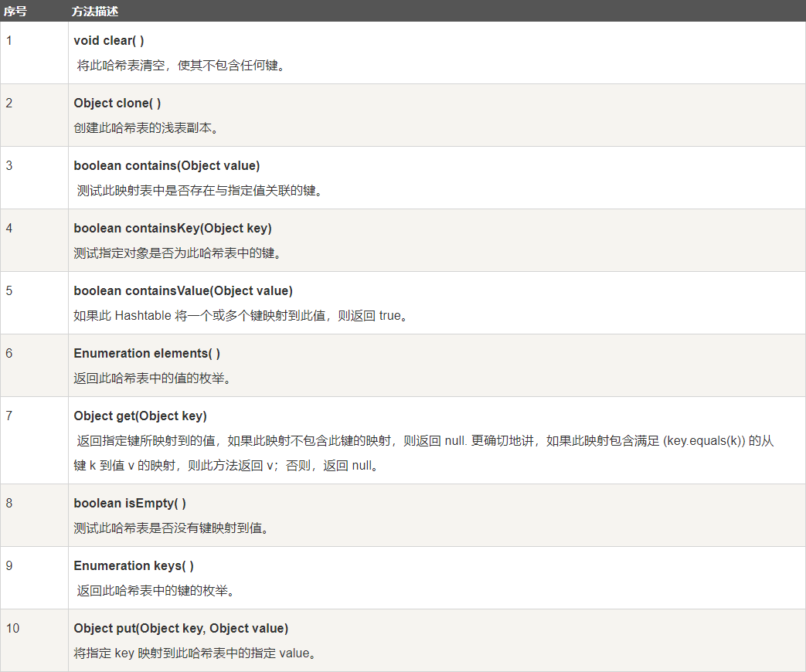Select Enumeration elements( ) signature

point(147,354)
